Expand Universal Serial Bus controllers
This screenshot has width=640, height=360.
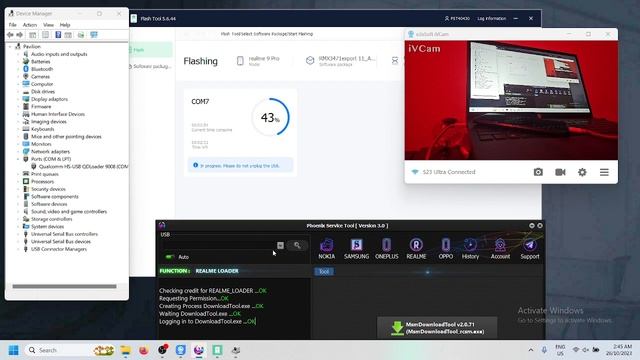pyautogui.click(x=18, y=234)
